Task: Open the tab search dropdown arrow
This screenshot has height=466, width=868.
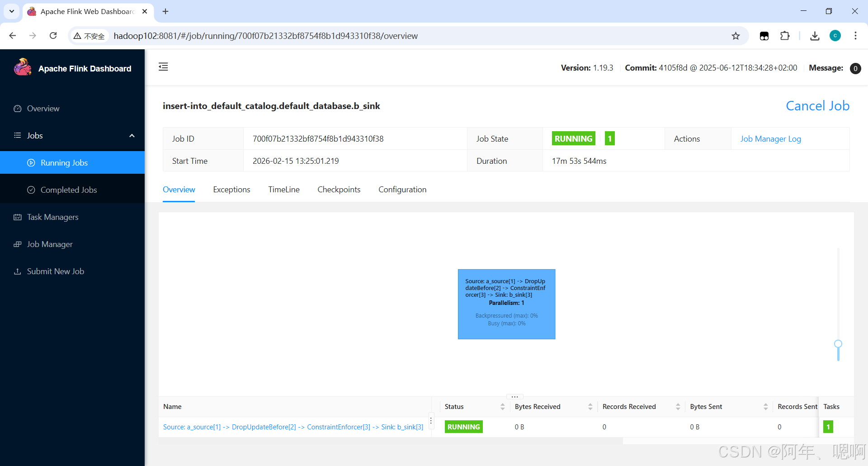Action: 12,11
